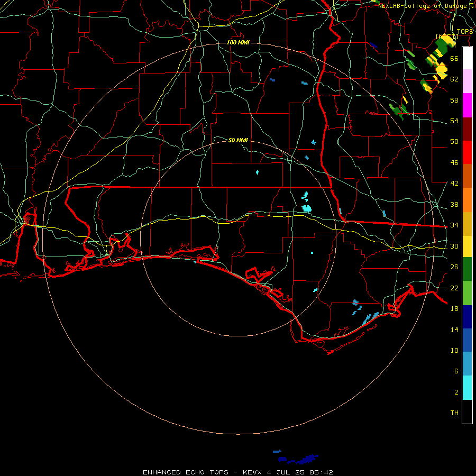Click the legend value "22"
The height and width of the screenshot is (476, 476).
coord(454,288)
